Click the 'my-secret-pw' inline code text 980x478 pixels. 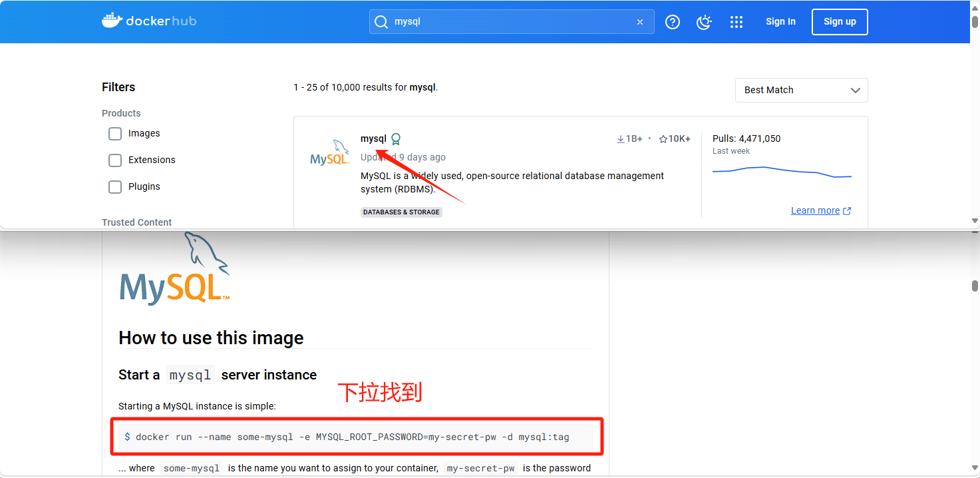(481, 468)
